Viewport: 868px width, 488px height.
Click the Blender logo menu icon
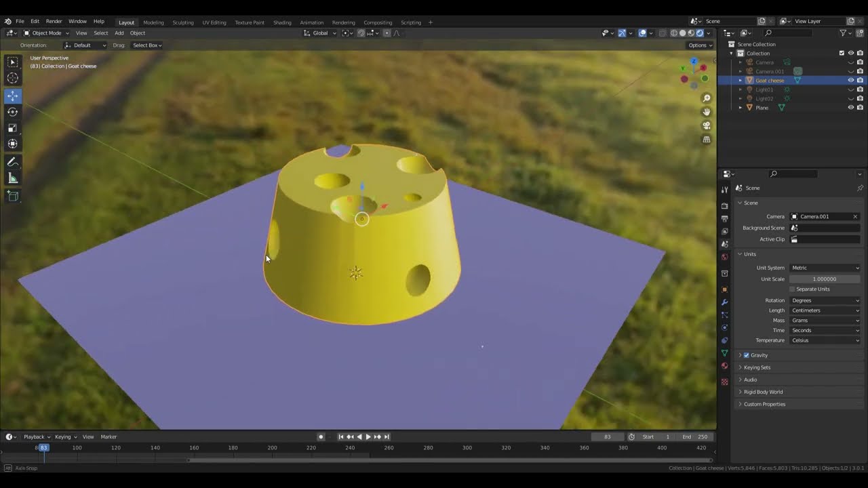7,22
